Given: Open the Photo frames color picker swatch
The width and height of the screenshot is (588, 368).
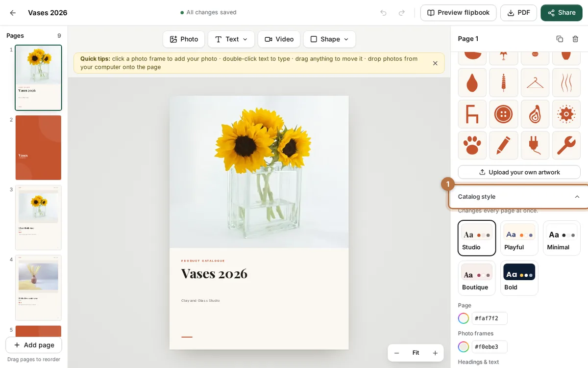Looking at the screenshot, I should [464, 347].
